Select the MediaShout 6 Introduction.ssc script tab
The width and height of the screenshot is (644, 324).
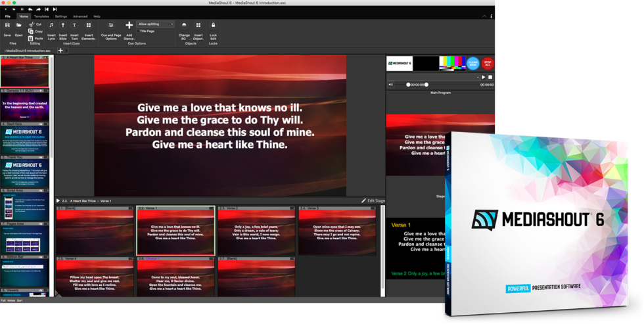(27, 51)
